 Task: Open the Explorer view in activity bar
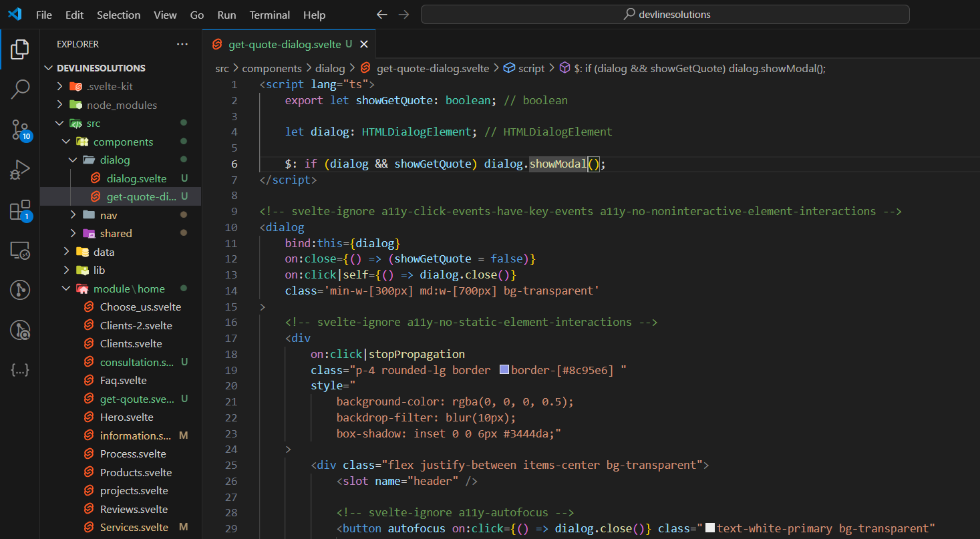pos(20,49)
